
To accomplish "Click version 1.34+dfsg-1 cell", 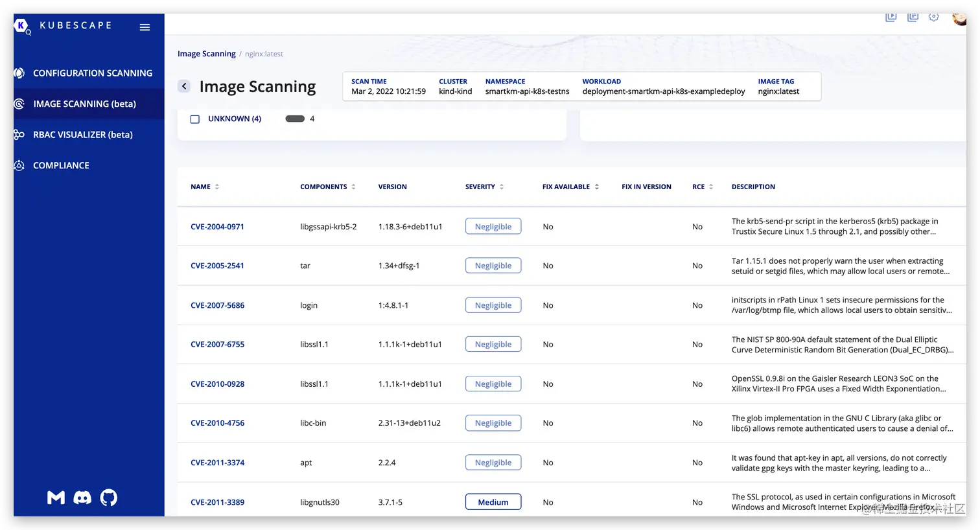I will 399,266.
